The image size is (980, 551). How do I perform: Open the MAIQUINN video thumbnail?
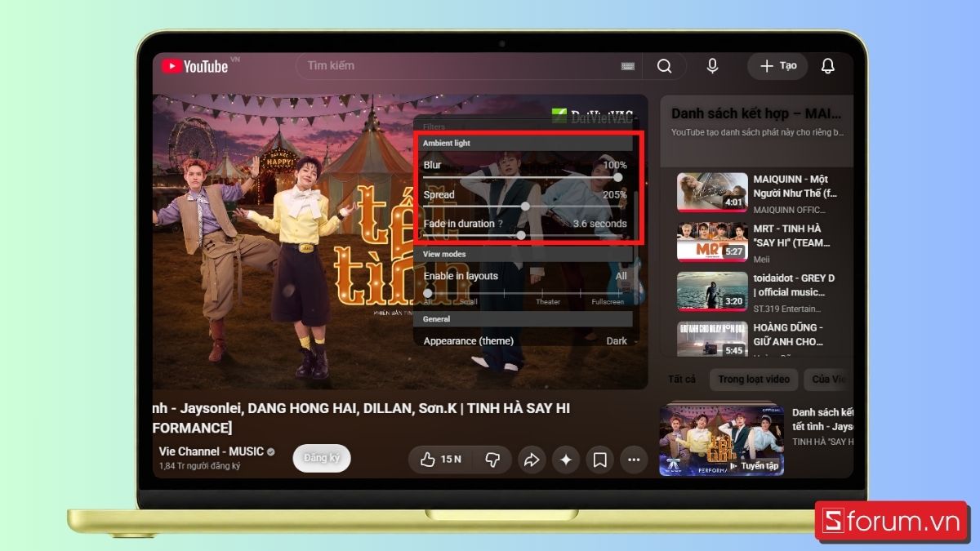click(712, 192)
